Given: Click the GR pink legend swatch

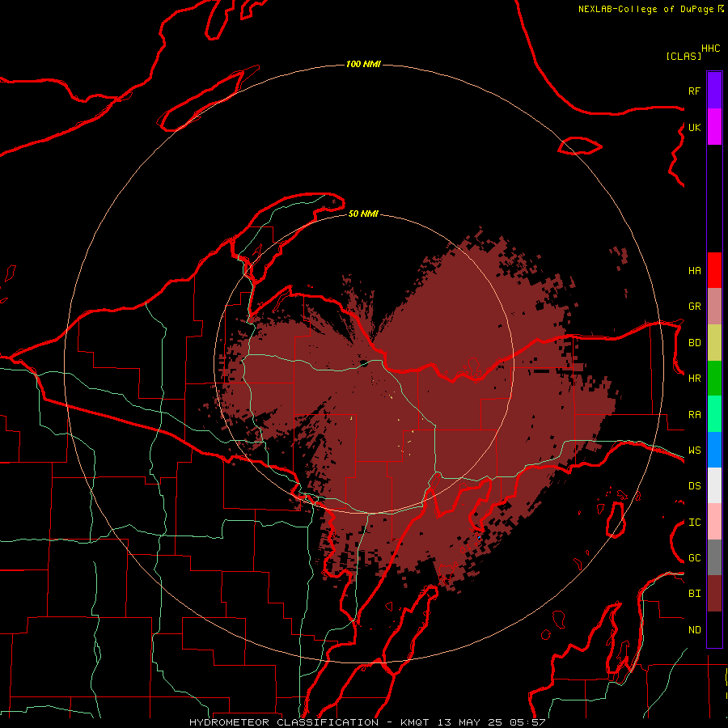Looking at the screenshot, I should click(x=714, y=307).
